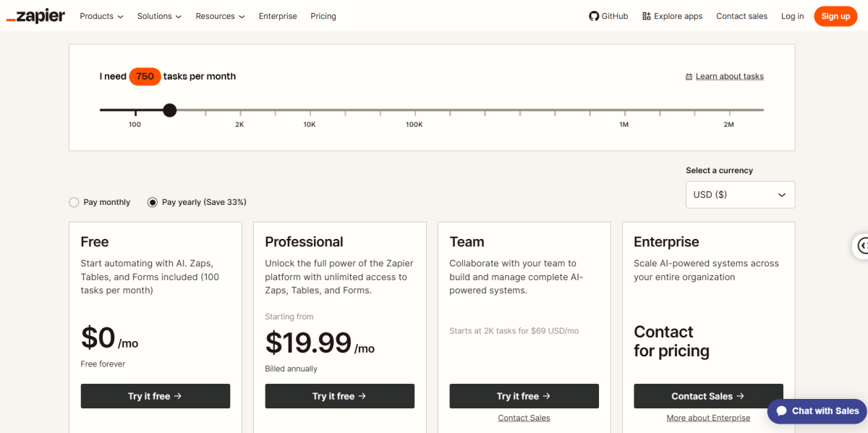Click the tasks slider handle at 750
The width and height of the screenshot is (868, 433).
(169, 110)
